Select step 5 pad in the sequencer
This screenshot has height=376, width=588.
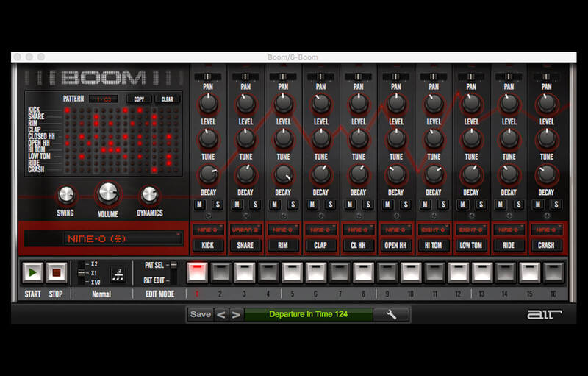pos(292,272)
